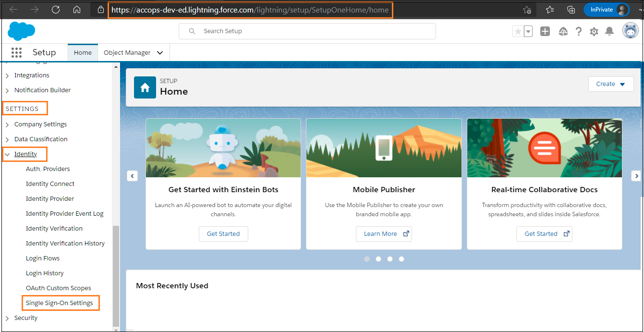
Task: Open the Global Actions plus icon
Action: point(545,31)
